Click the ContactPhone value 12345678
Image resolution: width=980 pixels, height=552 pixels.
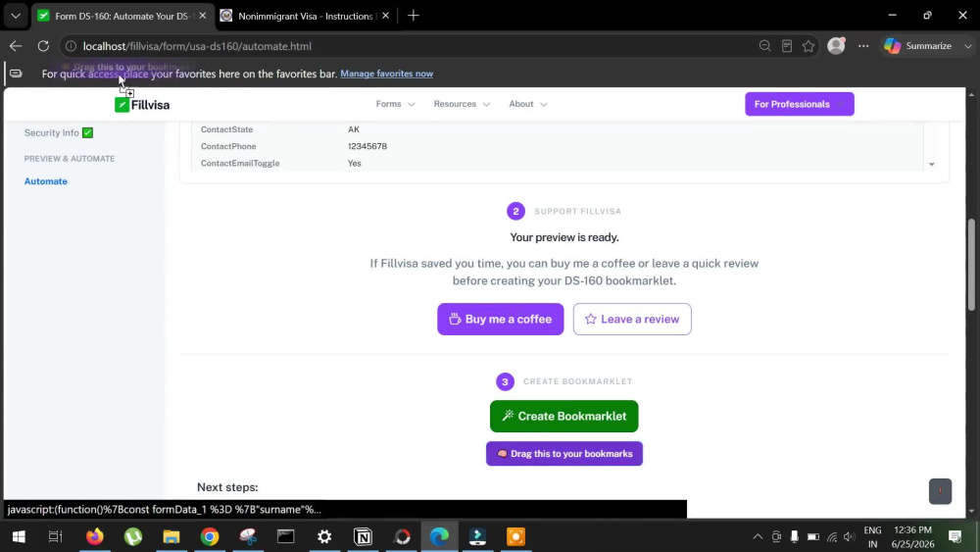(x=367, y=146)
